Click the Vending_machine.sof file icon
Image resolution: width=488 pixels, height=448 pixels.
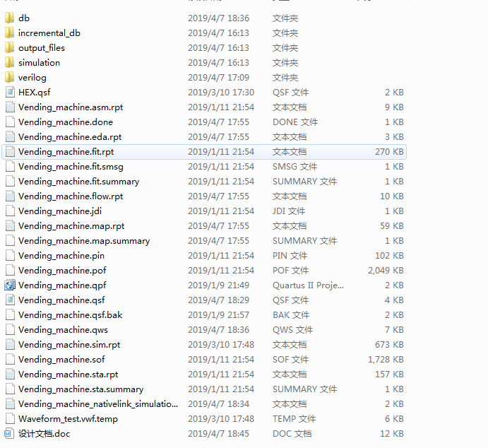(x=10, y=359)
